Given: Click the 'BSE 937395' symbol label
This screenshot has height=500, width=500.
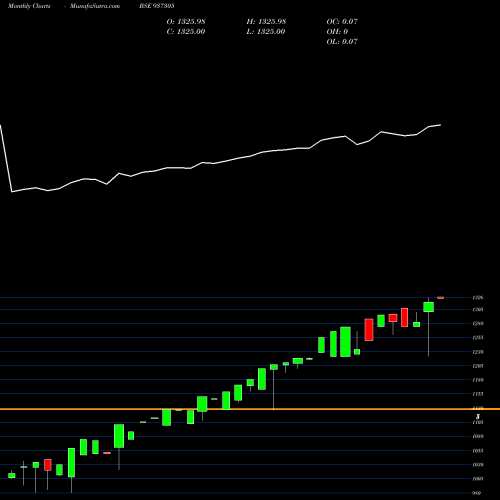Looking at the screenshot, I should pyautogui.click(x=157, y=6).
